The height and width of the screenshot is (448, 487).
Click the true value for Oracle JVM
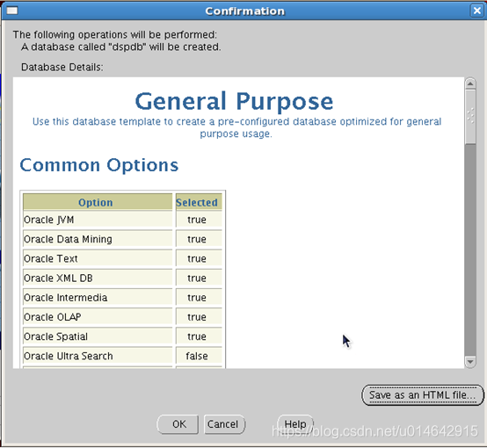click(x=197, y=220)
